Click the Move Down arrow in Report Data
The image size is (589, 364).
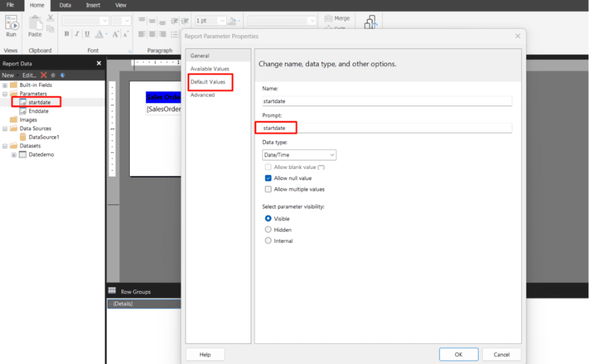[x=62, y=75]
